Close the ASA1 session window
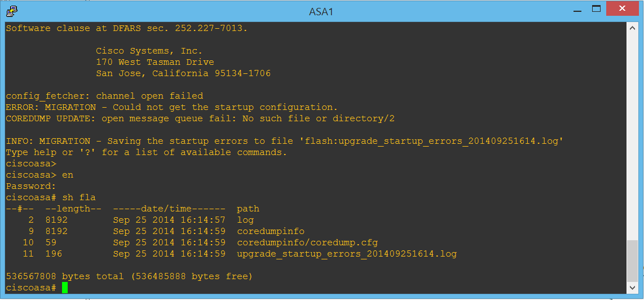The image size is (644, 300). pyautogui.click(x=624, y=9)
